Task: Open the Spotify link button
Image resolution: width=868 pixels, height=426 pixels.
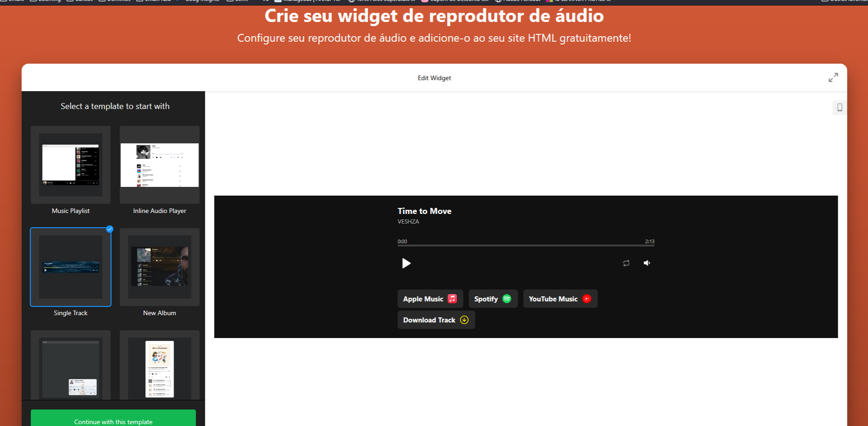Action: tap(493, 299)
